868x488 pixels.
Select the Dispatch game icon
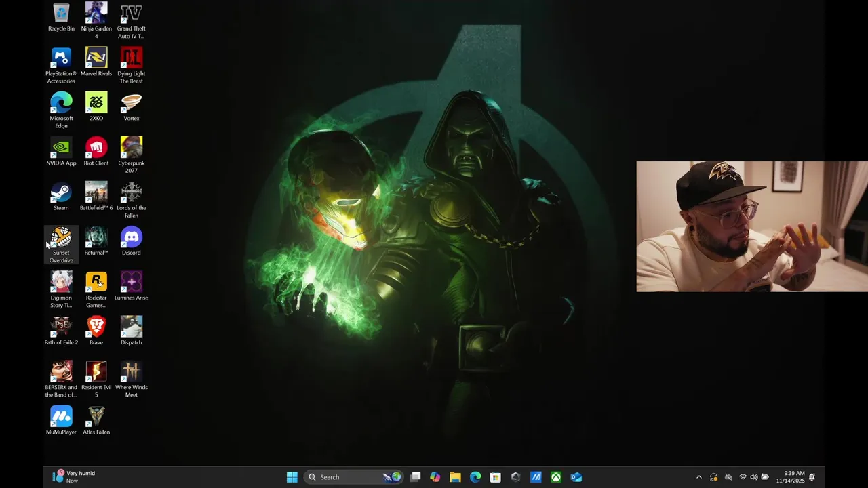(x=132, y=331)
